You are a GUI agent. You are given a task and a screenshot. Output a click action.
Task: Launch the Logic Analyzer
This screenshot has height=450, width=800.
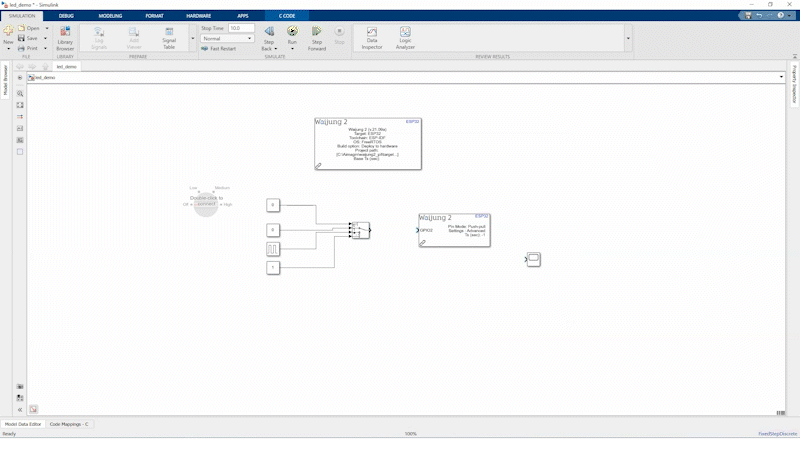(x=405, y=37)
